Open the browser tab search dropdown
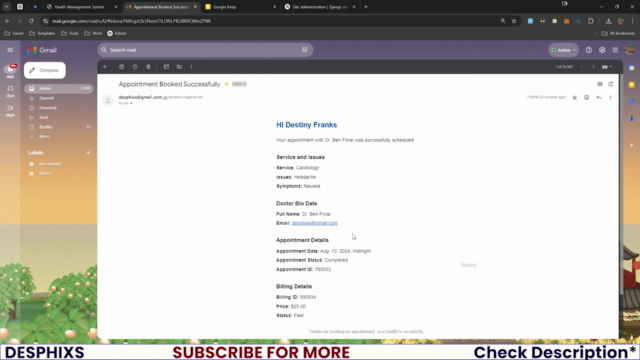This screenshot has height=360, width=640. (x=7, y=7)
